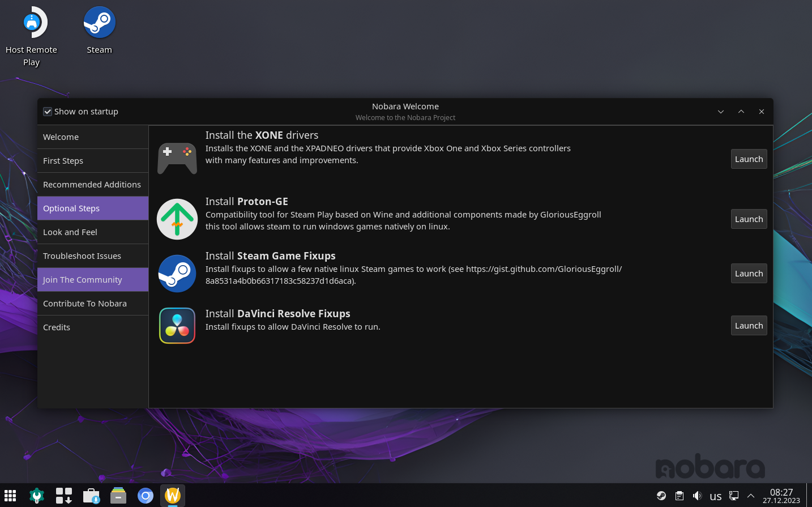812x507 pixels.
Task: Click the 'us' keyboard layout indicator
Action: (716, 496)
